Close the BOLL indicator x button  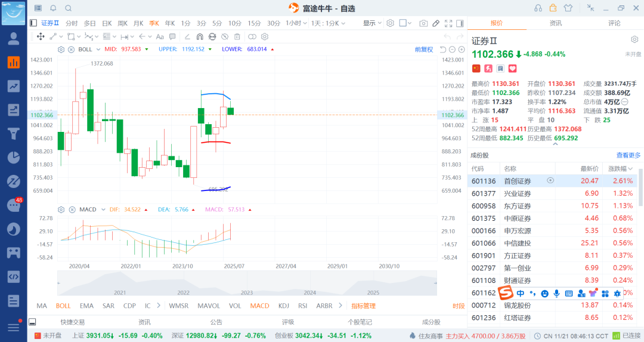(x=71, y=50)
